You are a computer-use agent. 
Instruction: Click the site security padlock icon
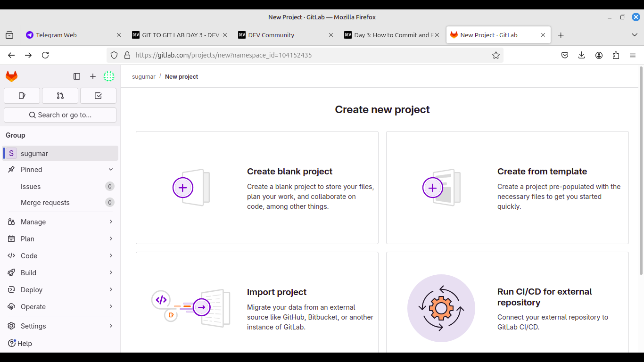[x=127, y=55]
